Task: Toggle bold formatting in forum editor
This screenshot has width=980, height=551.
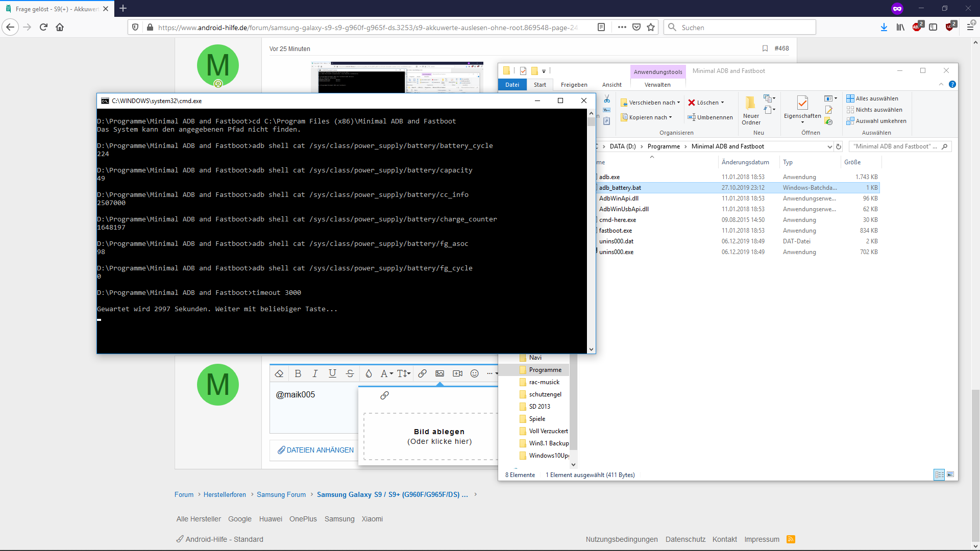Action: coord(298,373)
